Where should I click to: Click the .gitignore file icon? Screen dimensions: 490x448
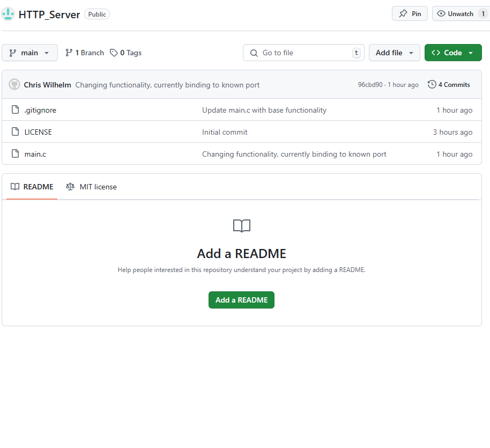pos(15,110)
